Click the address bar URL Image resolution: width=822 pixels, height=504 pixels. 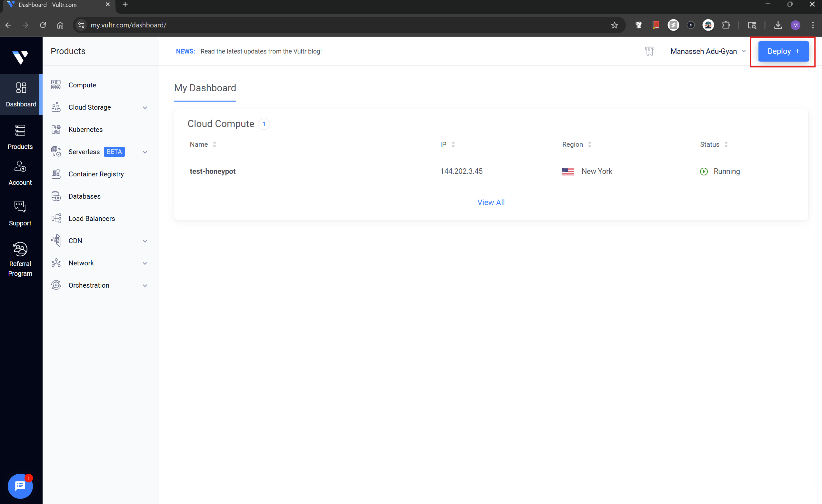tap(128, 25)
